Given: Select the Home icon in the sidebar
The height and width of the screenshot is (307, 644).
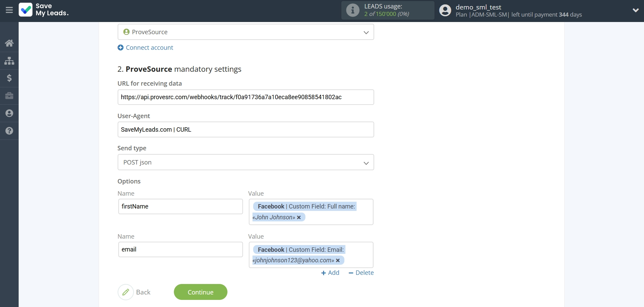Looking at the screenshot, I should tap(9, 43).
